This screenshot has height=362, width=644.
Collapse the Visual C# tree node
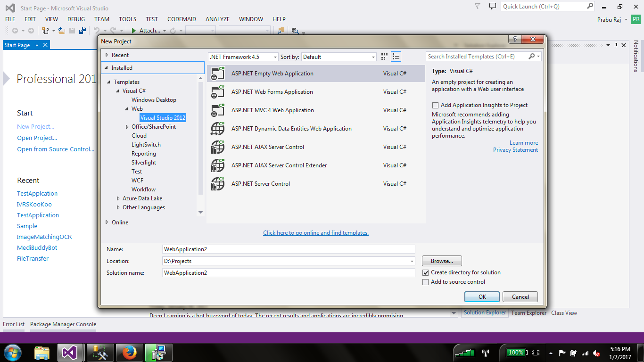(x=118, y=91)
